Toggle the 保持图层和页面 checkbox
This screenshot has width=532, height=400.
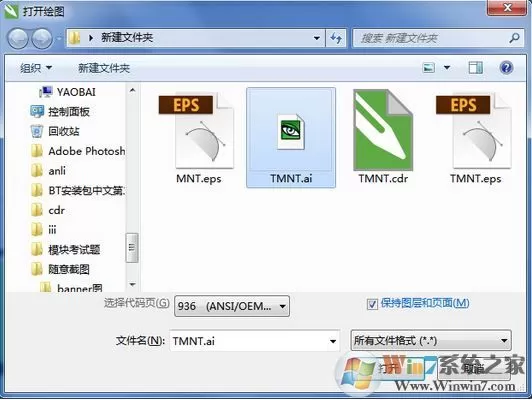372,303
